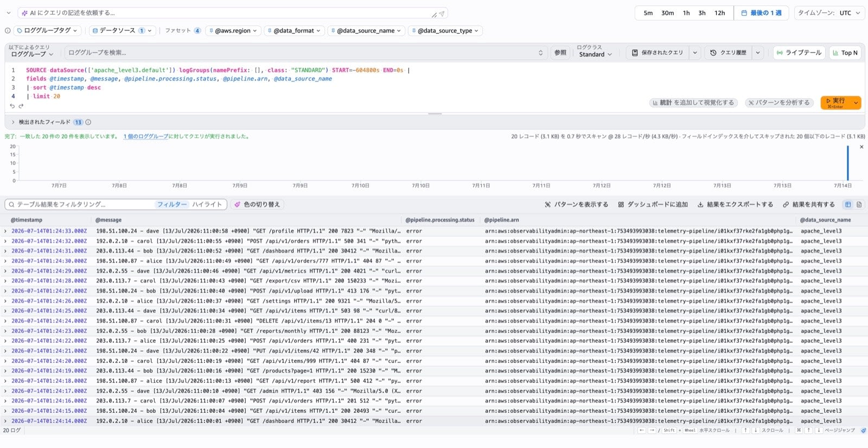Select the 12h time range tab
868x448 pixels.
(720, 13)
